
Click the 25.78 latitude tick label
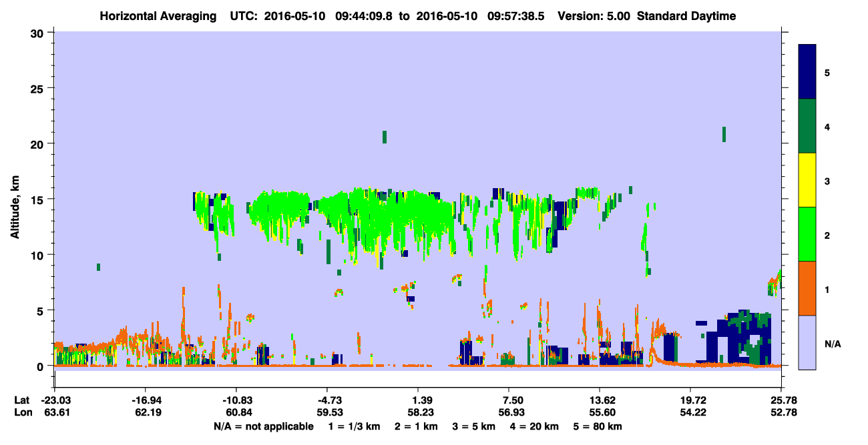(x=781, y=400)
